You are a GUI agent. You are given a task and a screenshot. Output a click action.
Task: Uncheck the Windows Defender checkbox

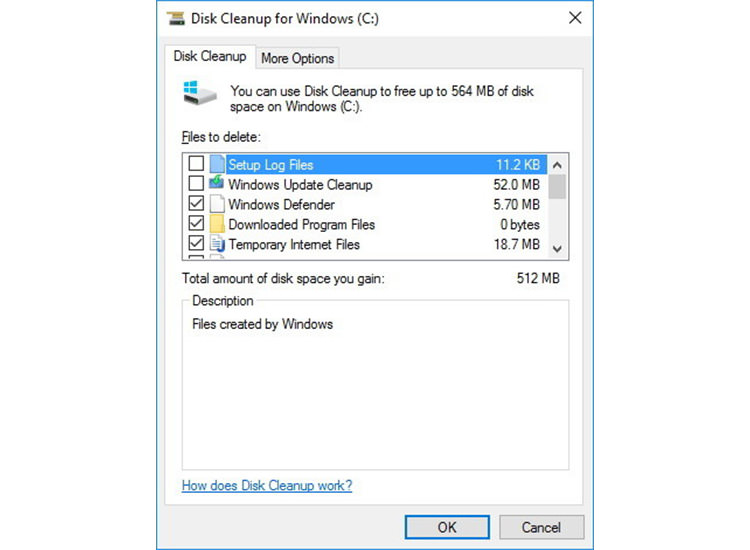tap(196, 205)
